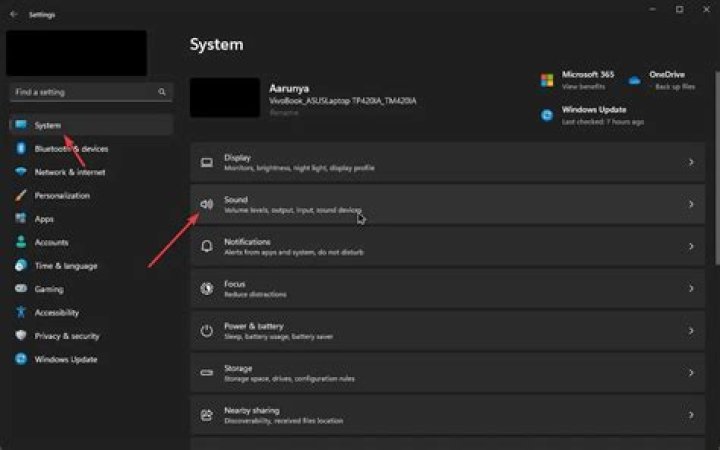Click Power & battery title text
This screenshot has height=450, width=720.
tap(253, 326)
